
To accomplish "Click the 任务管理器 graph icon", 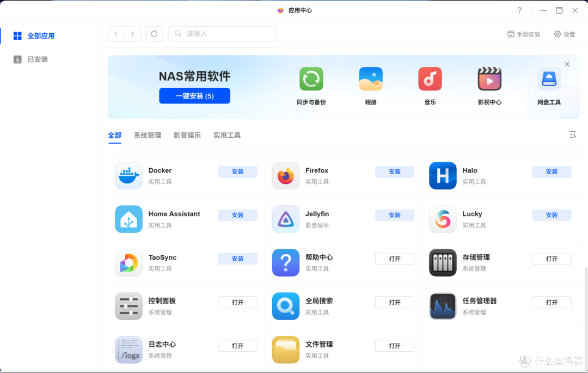I will 443,306.
